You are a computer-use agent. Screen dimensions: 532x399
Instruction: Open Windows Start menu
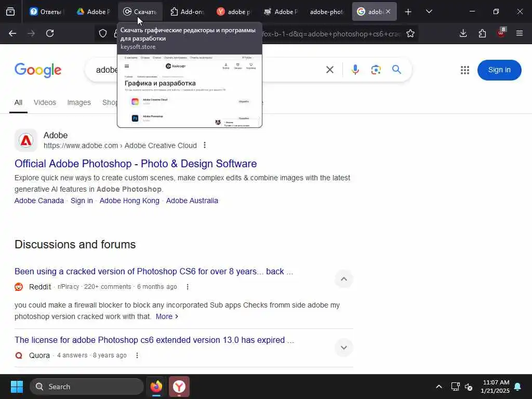(17, 387)
